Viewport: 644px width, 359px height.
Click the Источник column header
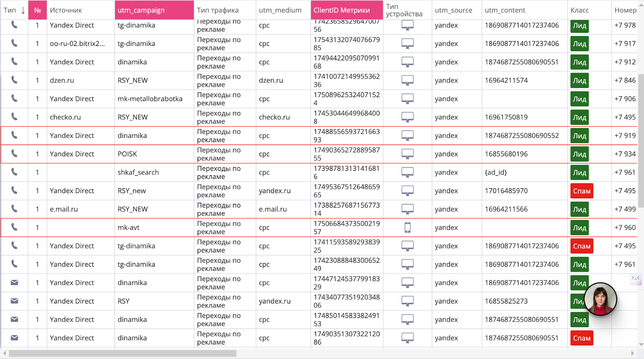(66, 10)
